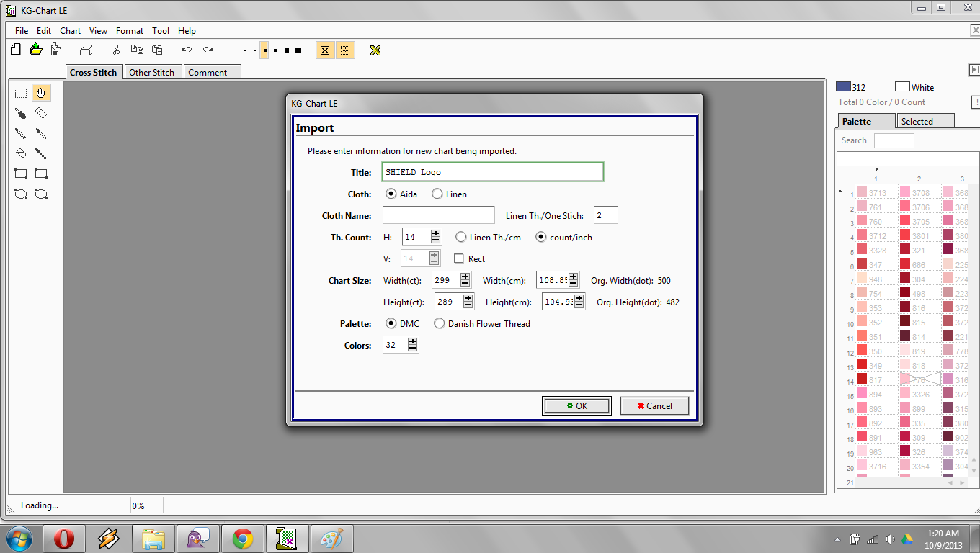Click the undo arrow icon
The image size is (980, 553).
pos(187,50)
